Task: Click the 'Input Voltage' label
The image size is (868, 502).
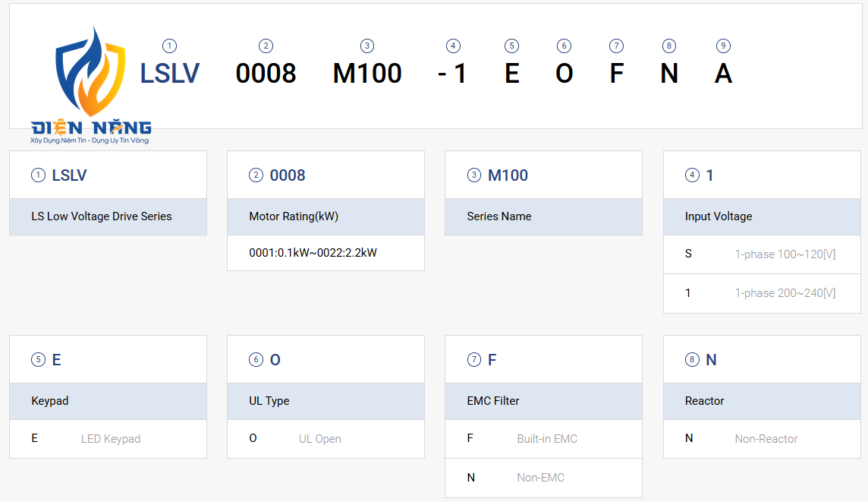Action: click(x=718, y=216)
